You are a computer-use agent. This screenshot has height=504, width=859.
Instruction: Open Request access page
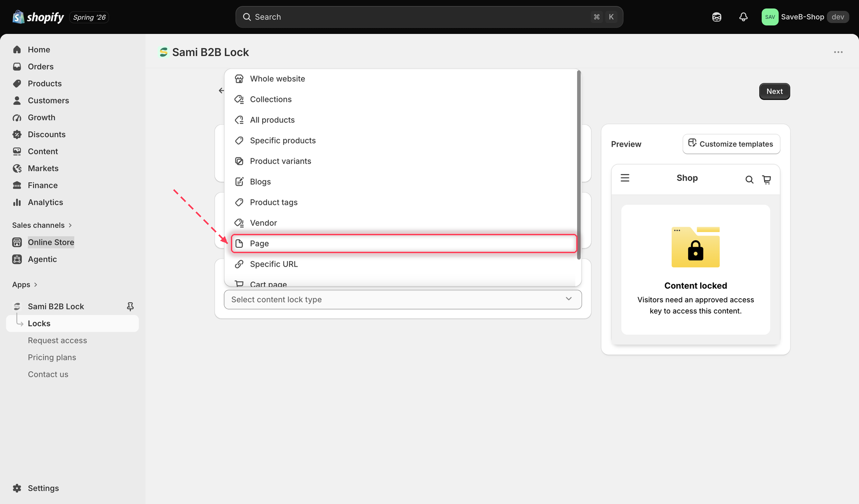57,340
